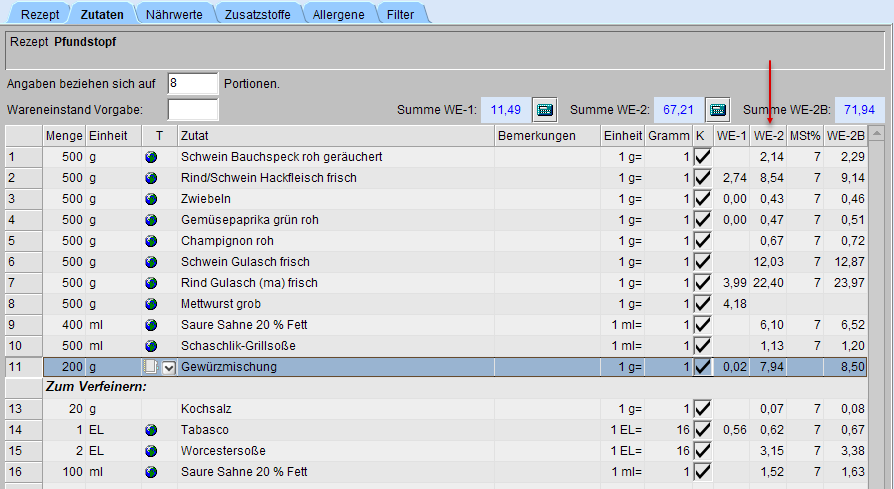
Task: Click globe icon for Schaschlik-Grillsoße row
Action: tap(151, 346)
